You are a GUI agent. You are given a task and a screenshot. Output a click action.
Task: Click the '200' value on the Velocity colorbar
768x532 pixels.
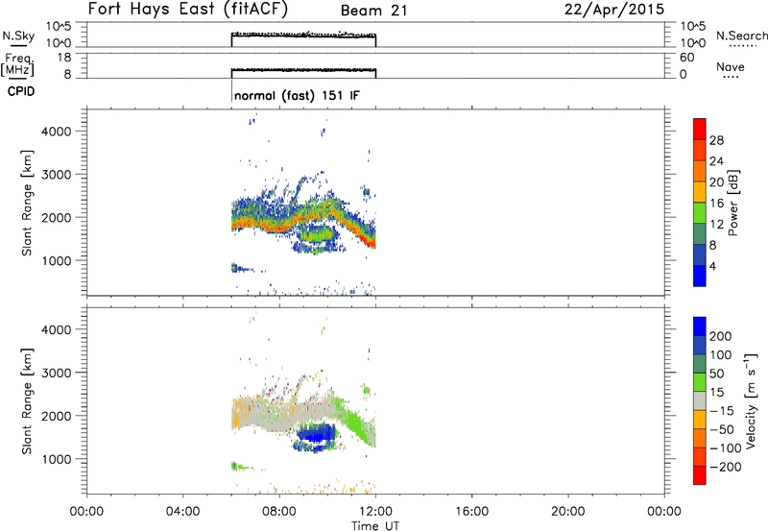pos(721,336)
